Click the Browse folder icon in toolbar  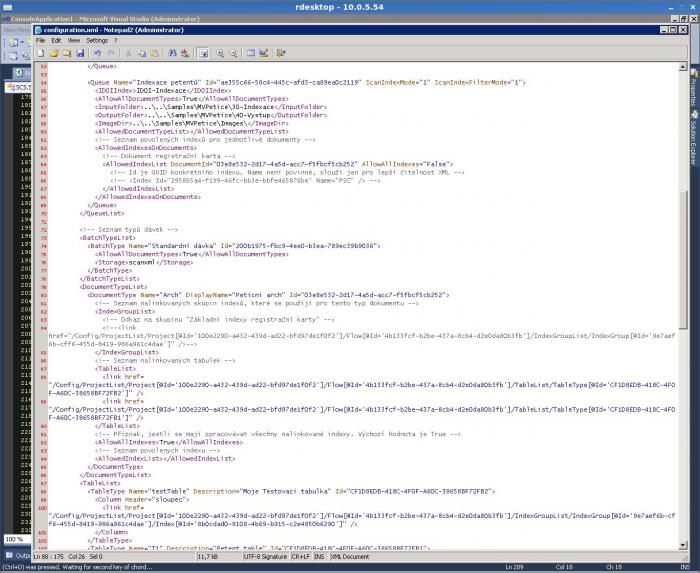(x=67, y=53)
